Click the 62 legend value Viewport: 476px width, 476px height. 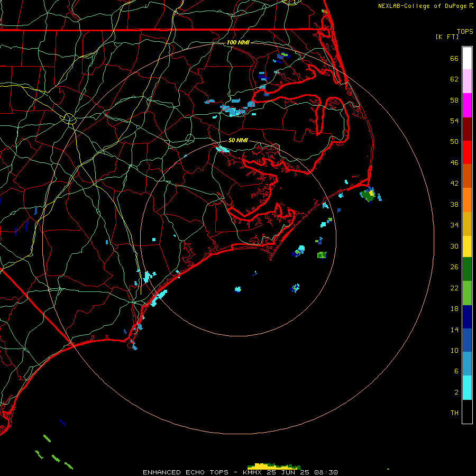click(454, 79)
